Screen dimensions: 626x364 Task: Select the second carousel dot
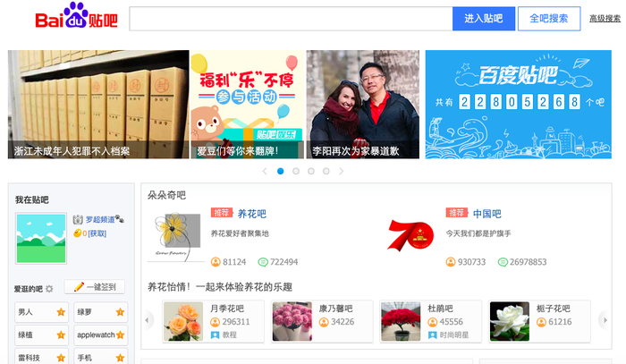(x=296, y=171)
